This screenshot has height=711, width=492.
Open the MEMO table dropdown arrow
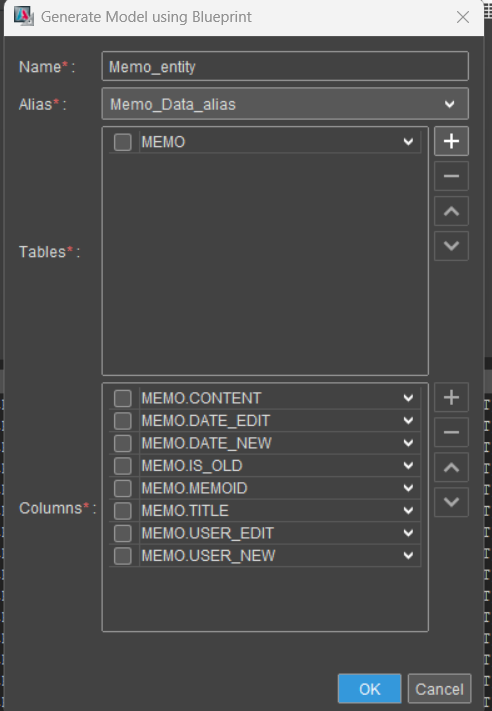408,142
